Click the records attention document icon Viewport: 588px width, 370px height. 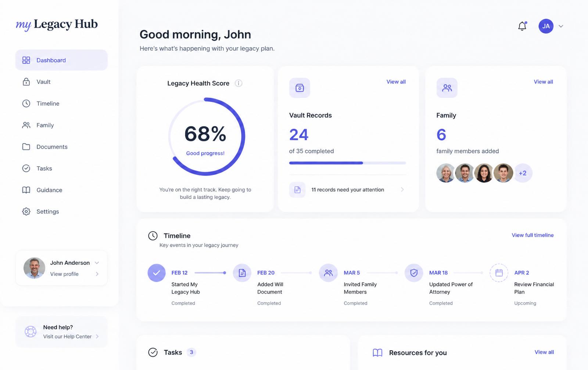297,190
